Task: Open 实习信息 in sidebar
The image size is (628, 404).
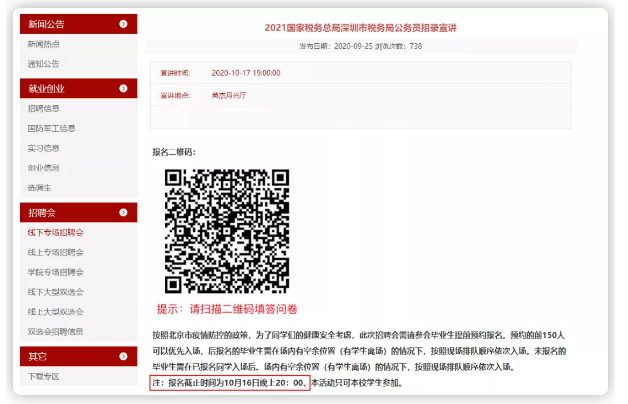Action: (43, 148)
